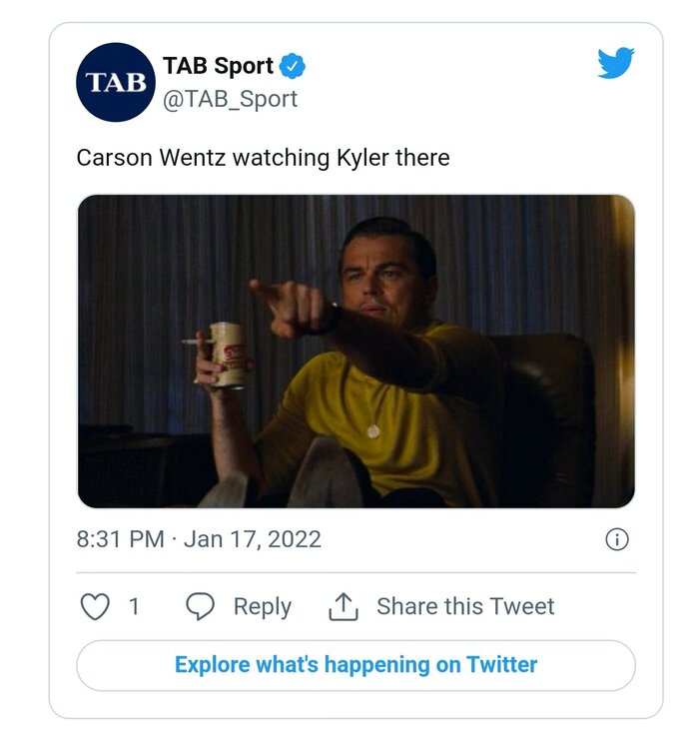700x749 pixels.
Task: Visit the @TAB_Sport handle link
Action: point(230,100)
